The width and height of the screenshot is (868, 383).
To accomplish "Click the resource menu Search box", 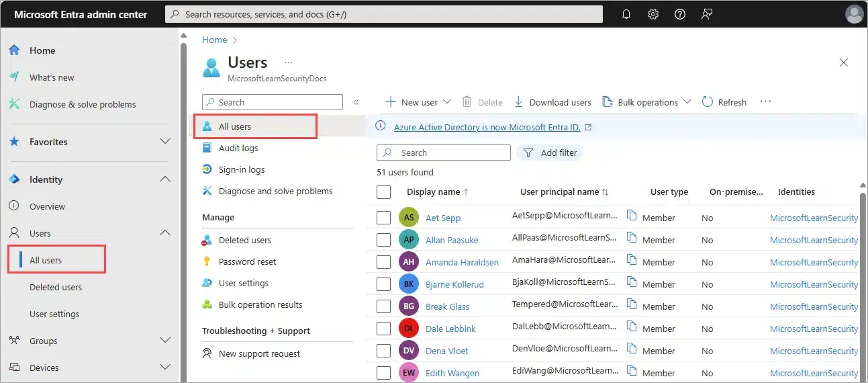I will pos(273,102).
